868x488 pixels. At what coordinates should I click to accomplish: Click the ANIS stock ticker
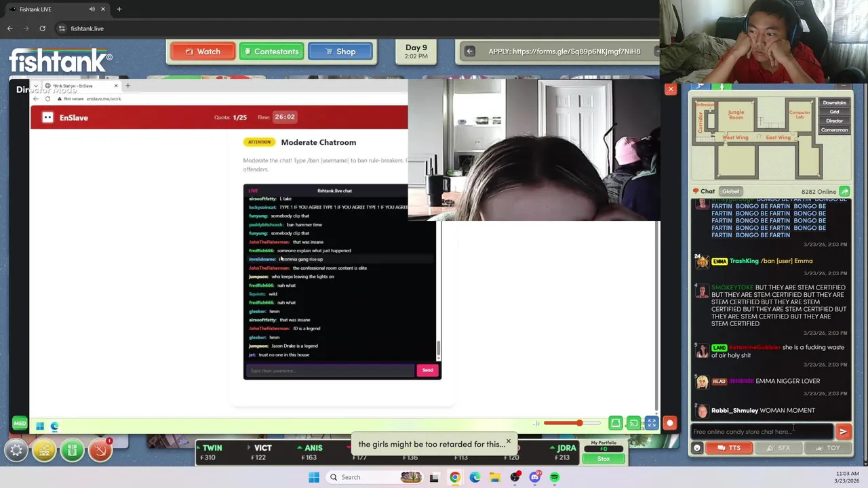tap(310, 452)
